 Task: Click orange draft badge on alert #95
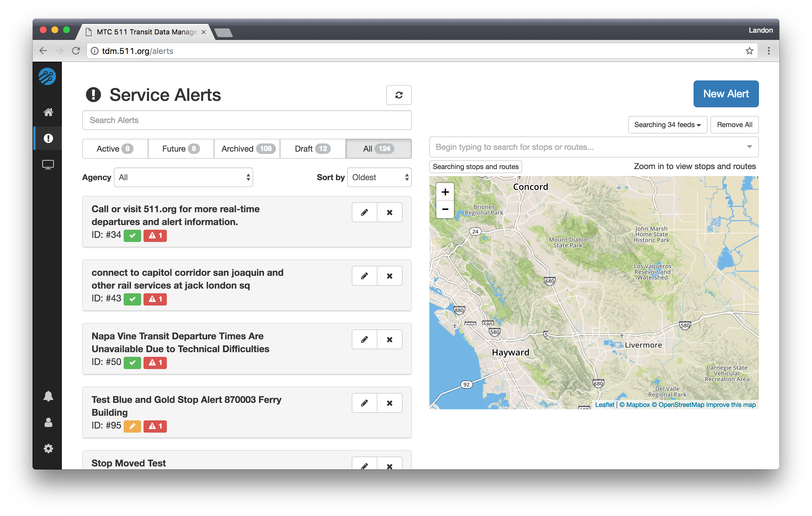tap(132, 426)
